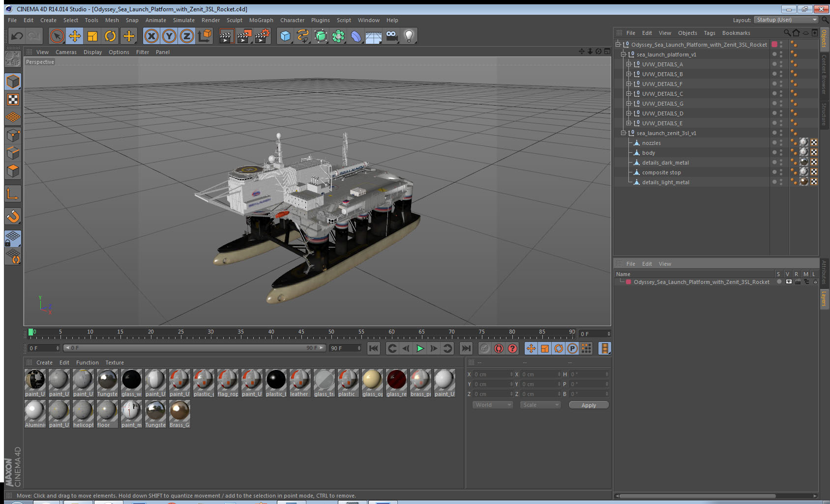Click the Objects vertical side tab
This screenshot has height=504, width=830.
824,38
